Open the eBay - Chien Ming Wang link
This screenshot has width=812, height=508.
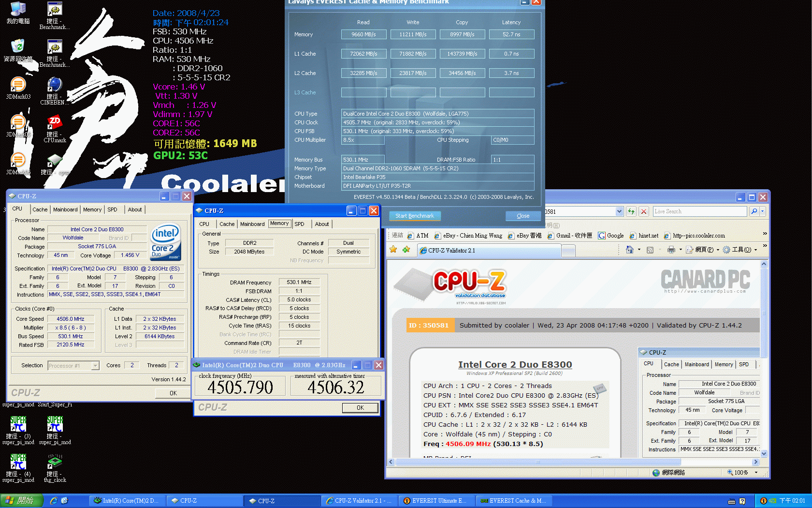tap(468, 236)
